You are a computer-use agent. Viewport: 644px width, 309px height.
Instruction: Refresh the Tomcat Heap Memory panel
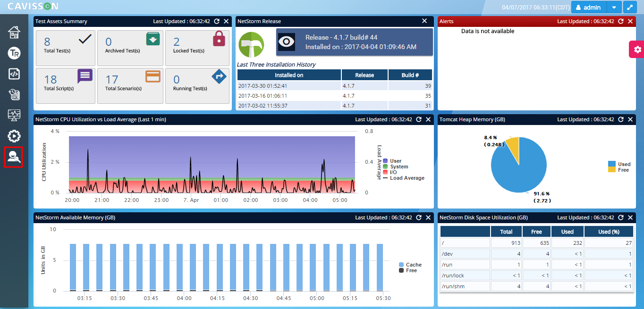pyautogui.click(x=621, y=119)
